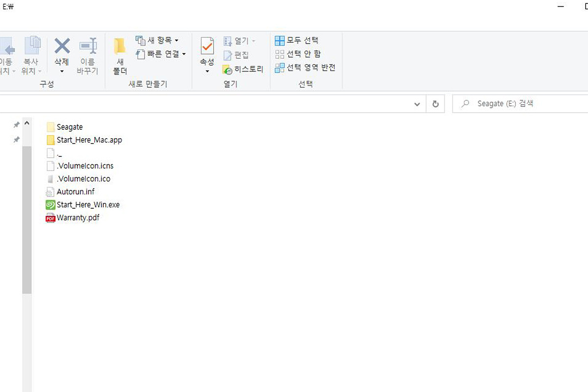Click the red PDF icon of Warranty.pdf

coord(50,218)
